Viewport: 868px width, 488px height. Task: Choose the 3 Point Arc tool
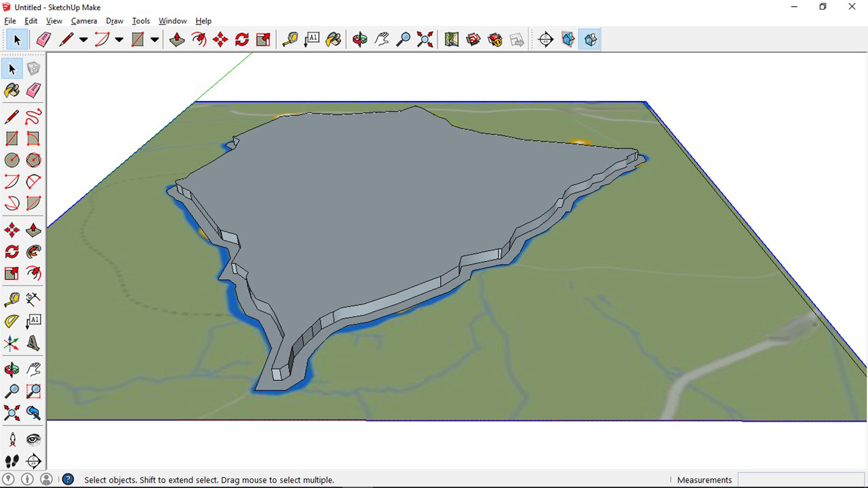pyautogui.click(x=12, y=203)
